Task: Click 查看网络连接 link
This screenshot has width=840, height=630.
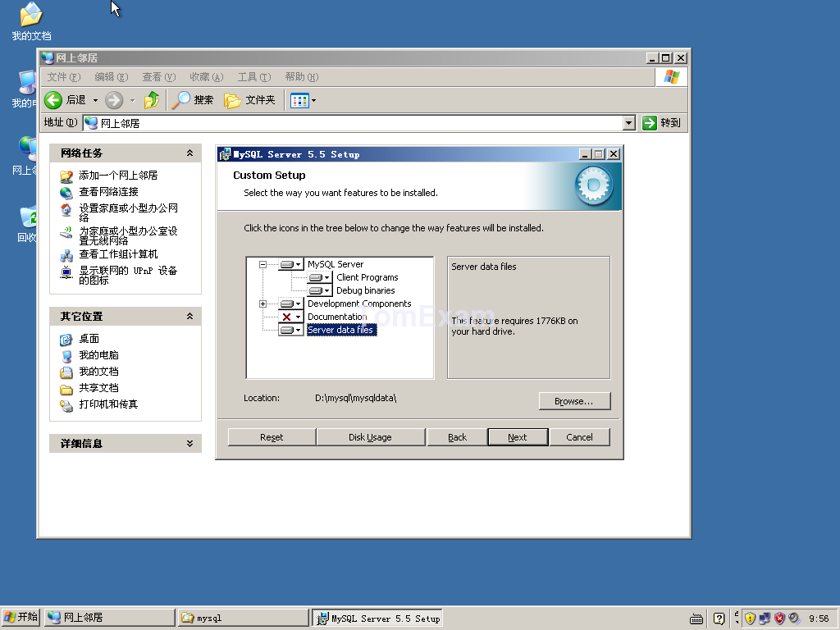Action: point(108,192)
